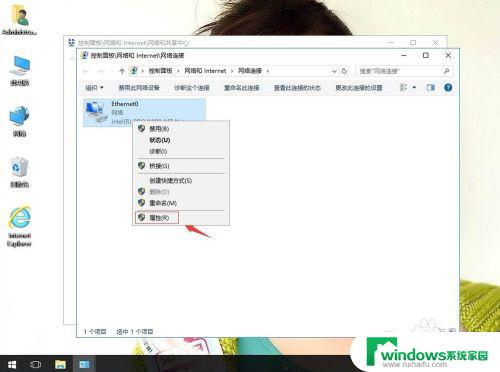Choose 桥接(G) from the context menu
This screenshot has width=500, height=372.
pos(181,166)
